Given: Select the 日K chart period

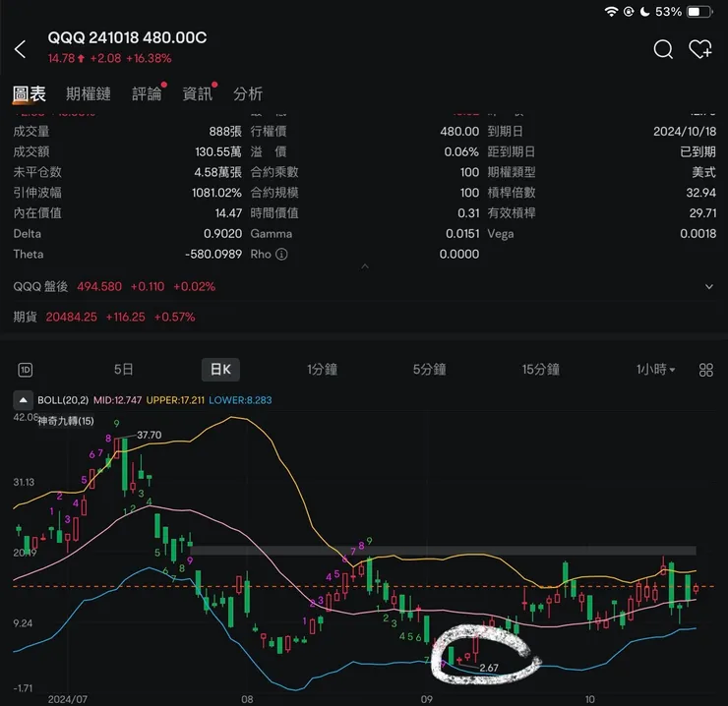Looking at the screenshot, I should (x=220, y=370).
